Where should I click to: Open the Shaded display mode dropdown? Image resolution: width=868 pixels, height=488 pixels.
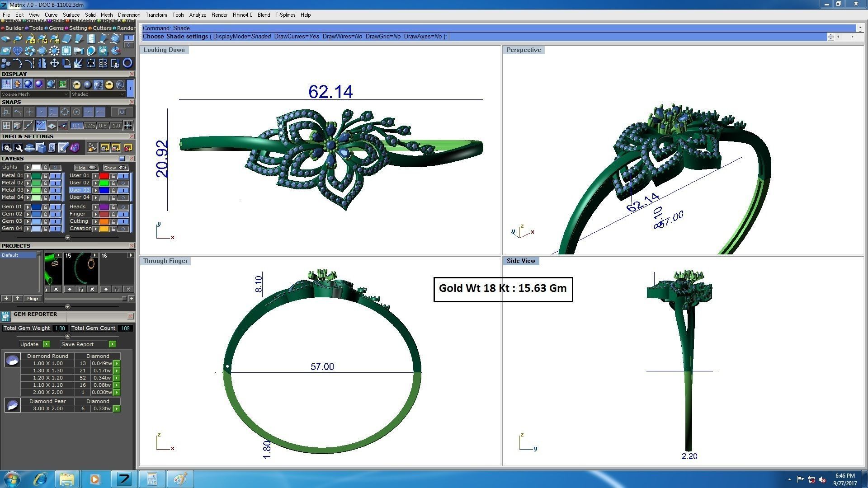click(x=98, y=94)
